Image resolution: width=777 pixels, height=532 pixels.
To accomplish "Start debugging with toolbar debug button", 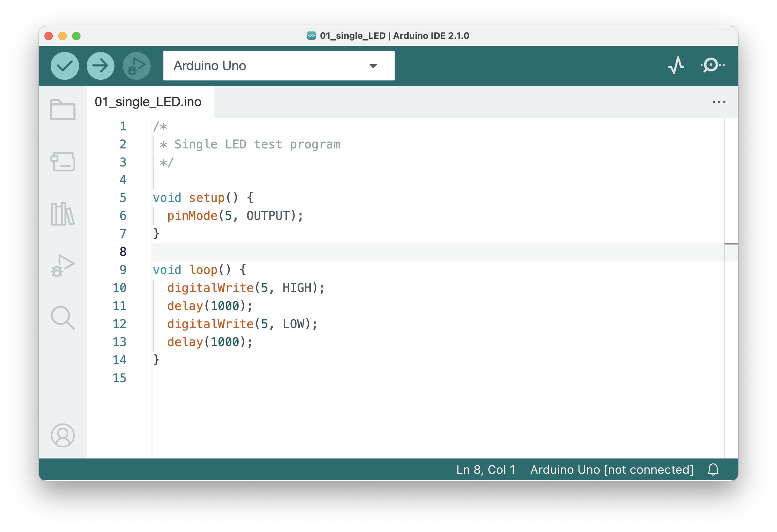I will [136, 66].
